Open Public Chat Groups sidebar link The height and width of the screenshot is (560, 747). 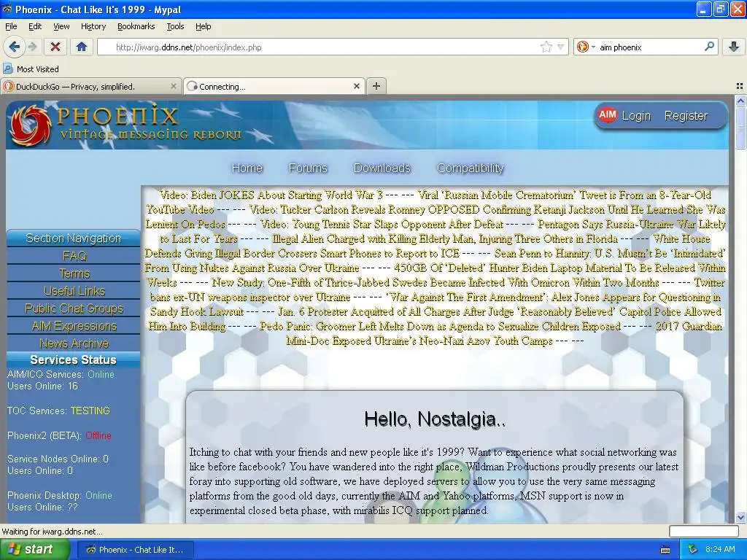click(74, 308)
